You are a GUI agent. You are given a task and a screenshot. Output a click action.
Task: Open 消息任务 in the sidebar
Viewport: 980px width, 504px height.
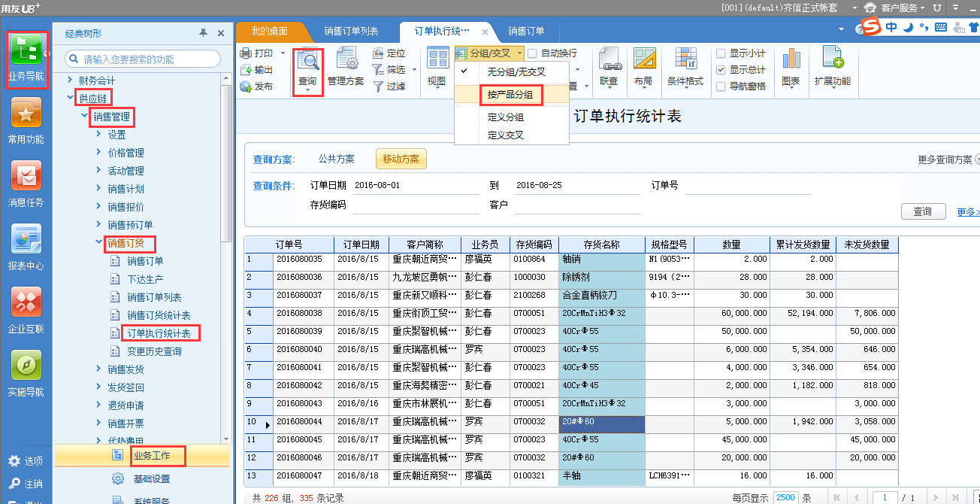click(26, 184)
